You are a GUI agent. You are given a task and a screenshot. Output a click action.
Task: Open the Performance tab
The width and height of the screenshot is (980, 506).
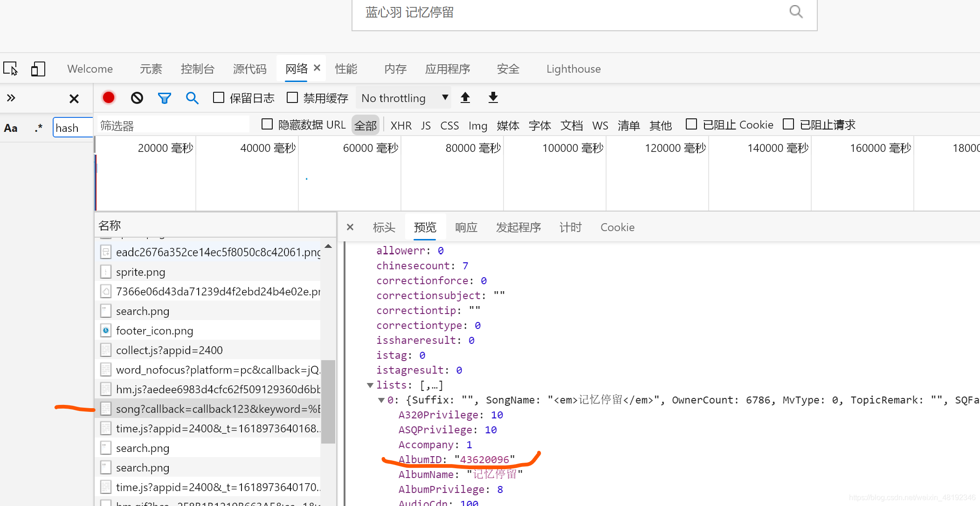(x=346, y=69)
